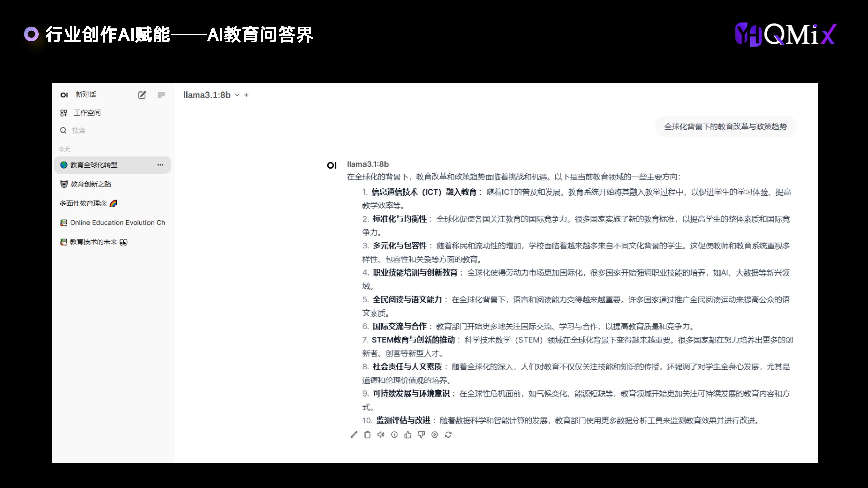Click the pencil edit response icon
The width and height of the screenshot is (868, 488).
[x=354, y=435]
